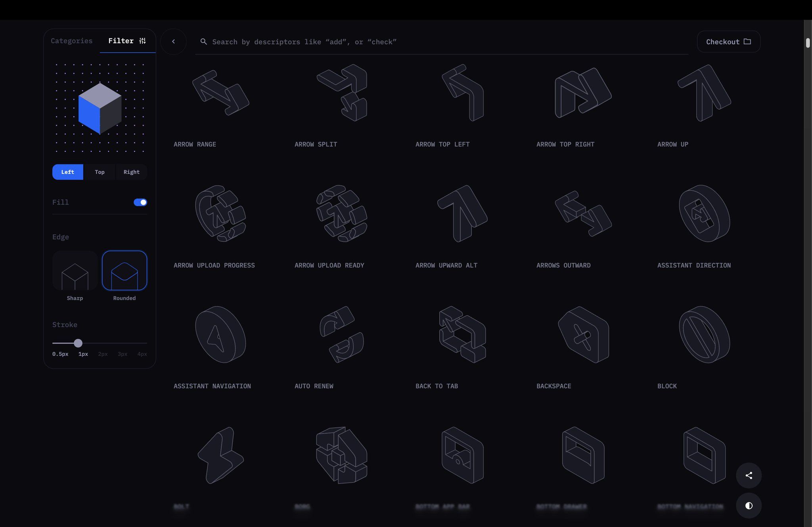Image resolution: width=812 pixels, height=527 pixels.
Task: Set cube face to Top
Action: click(100, 172)
